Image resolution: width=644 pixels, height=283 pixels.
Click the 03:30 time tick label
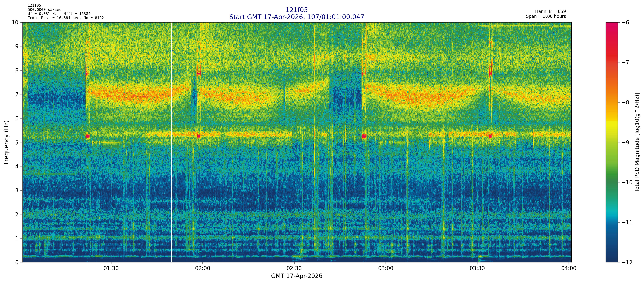click(x=477, y=269)
